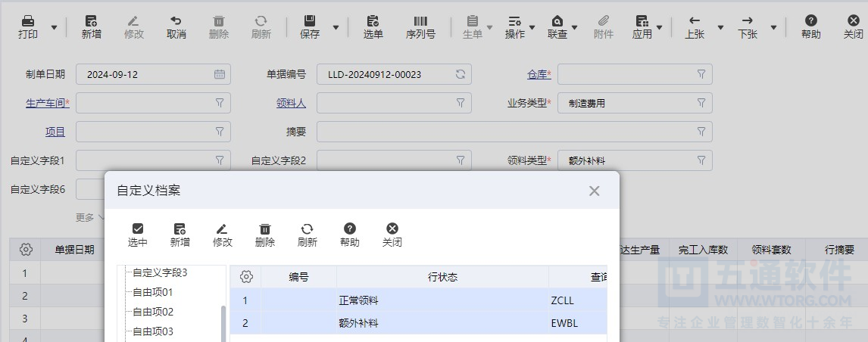
Task: Click 删除 in the main toolbar
Action: click(219, 27)
